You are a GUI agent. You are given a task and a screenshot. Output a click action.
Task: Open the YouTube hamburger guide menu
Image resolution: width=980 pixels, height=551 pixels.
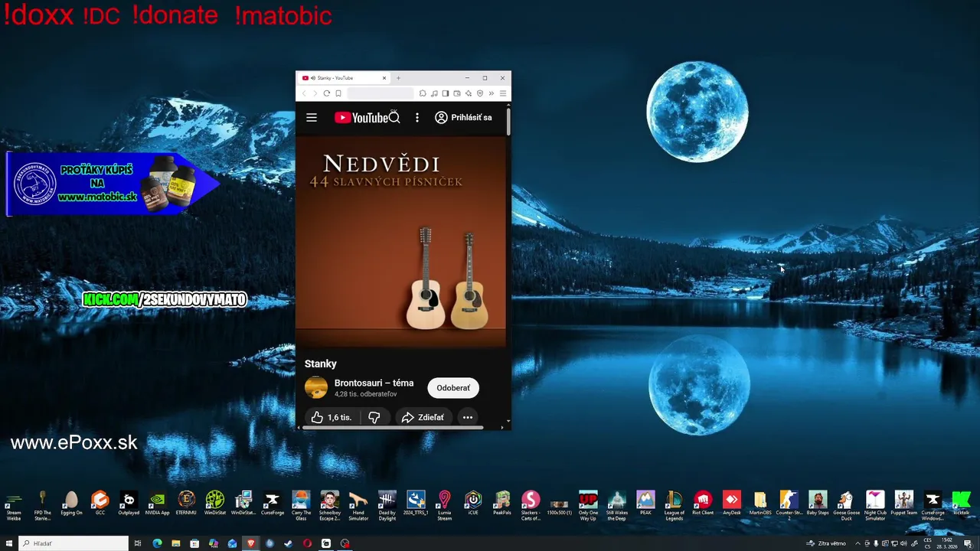[x=311, y=117]
